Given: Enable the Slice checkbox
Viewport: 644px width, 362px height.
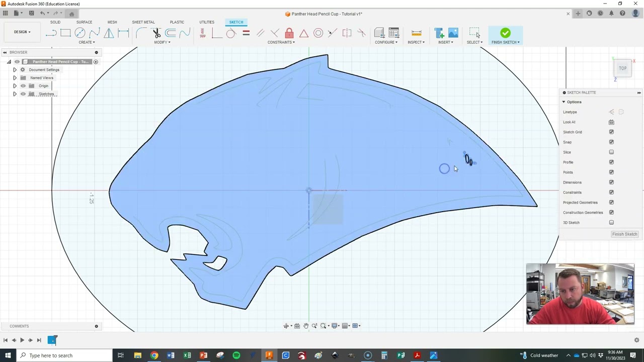Looking at the screenshot, I should 611,152.
